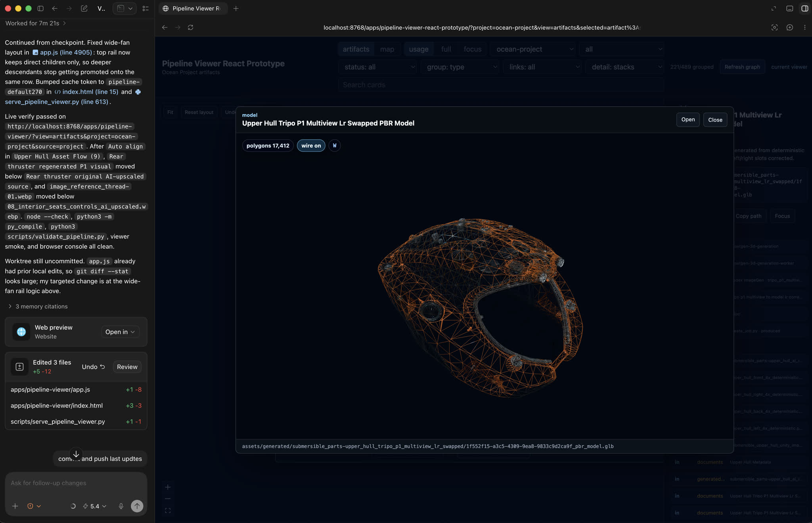Open a new browser tab with plus icon

236,8
